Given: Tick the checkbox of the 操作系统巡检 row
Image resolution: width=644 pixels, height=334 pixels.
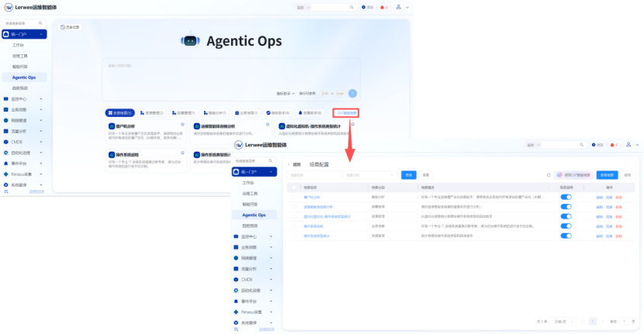Looking at the screenshot, I should point(293,226).
